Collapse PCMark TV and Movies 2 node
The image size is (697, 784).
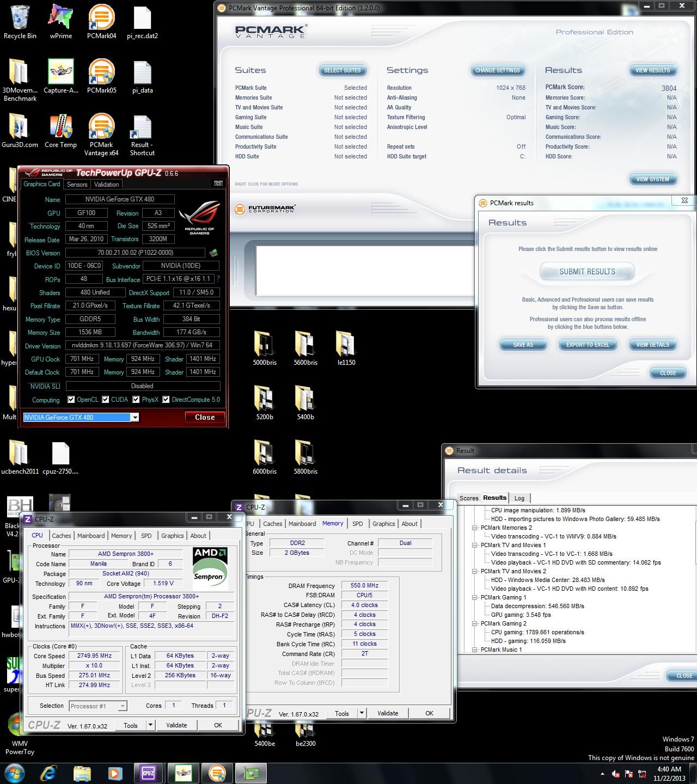click(475, 571)
